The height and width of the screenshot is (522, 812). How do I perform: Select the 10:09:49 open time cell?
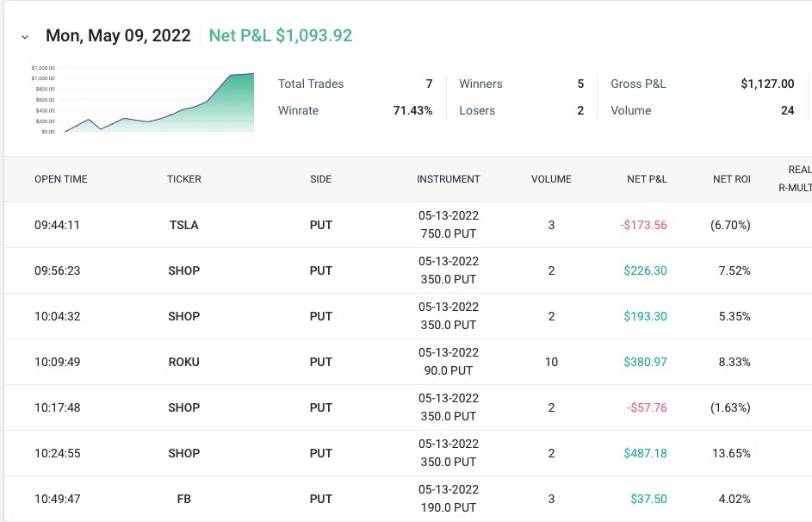pyautogui.click(x=57, y=362)
